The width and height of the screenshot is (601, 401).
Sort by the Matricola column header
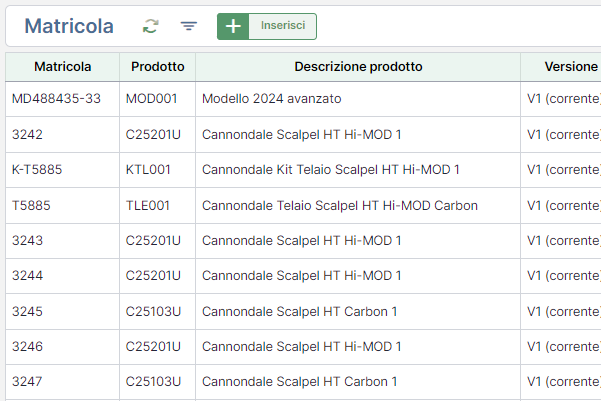click(x=62, y=67)
